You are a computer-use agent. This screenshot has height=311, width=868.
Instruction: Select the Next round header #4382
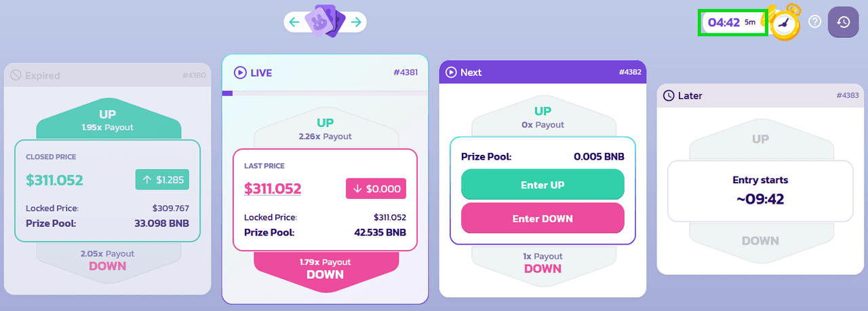click(x=542, y=72)
